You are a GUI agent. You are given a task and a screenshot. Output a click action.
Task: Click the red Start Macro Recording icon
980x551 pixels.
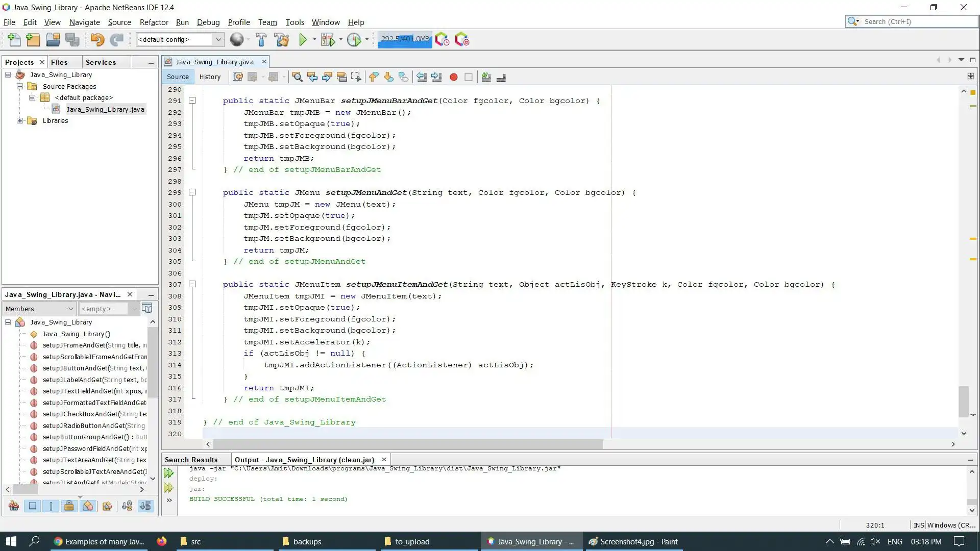click(453, 77)
